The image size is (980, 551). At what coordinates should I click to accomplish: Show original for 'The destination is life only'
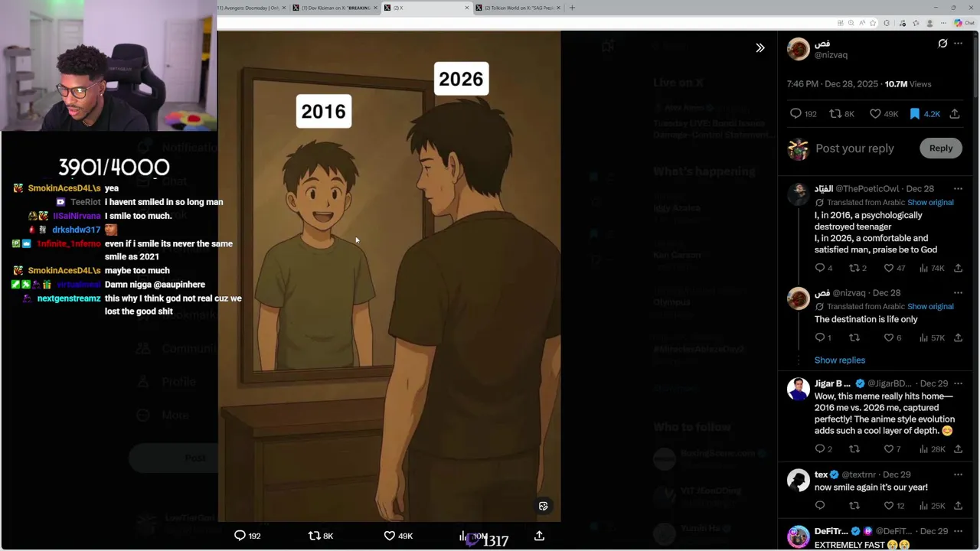pyautogui.click(x=930, y=307)
